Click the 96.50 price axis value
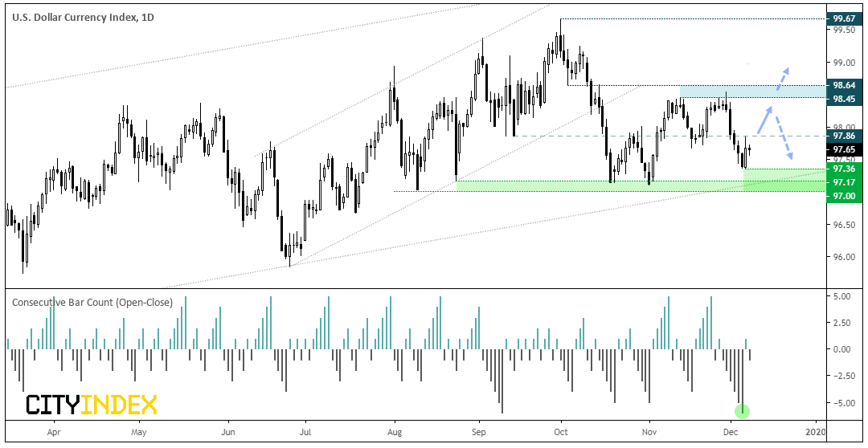868x448 pixels. (844, 225)
